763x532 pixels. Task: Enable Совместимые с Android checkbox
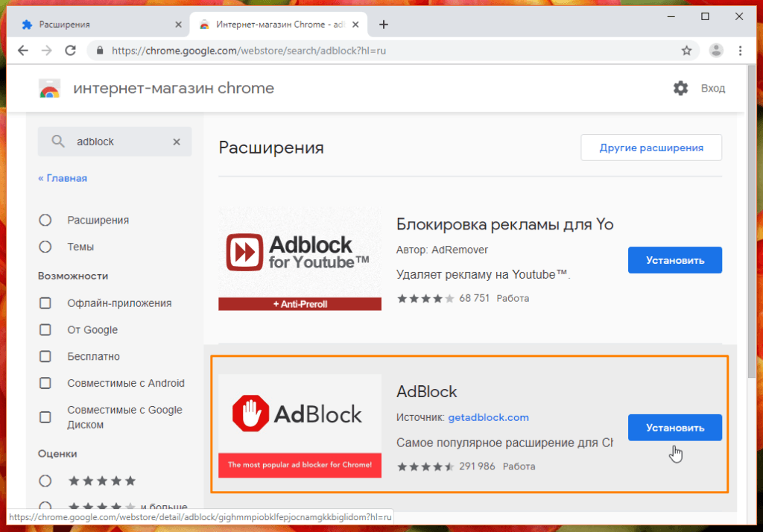45,384
